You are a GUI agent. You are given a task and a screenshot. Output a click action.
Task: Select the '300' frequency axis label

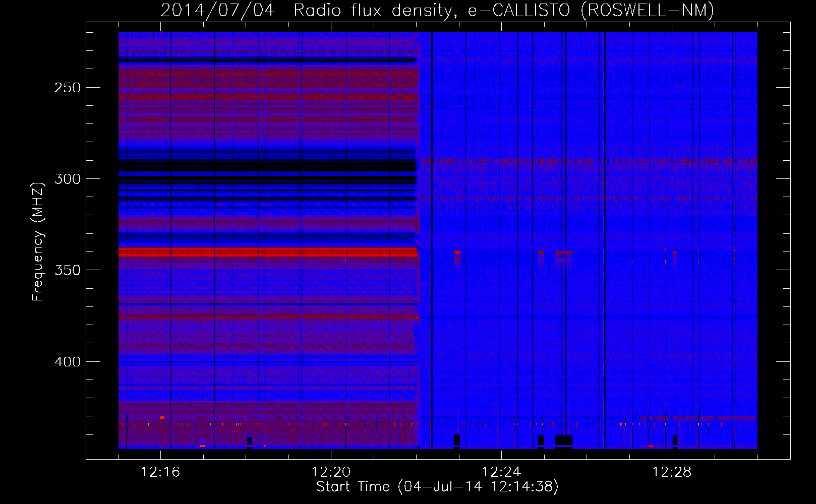(68, 179)
